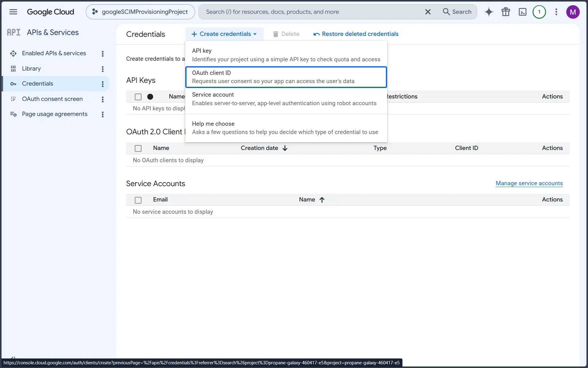
Task: Tick the Service Accounts select-all checkbox
Action: pyautogui.click(x=138, y=200)
